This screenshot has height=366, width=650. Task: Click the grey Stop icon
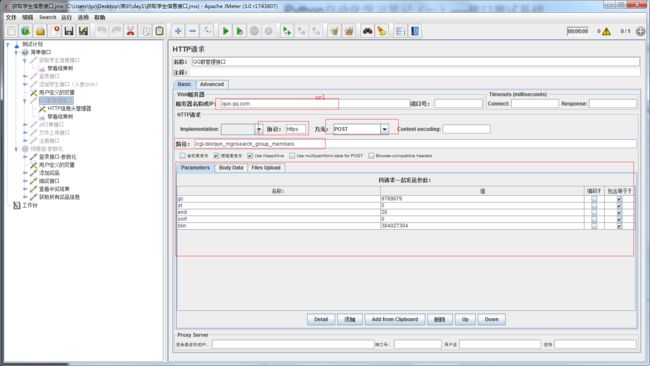[x=255, y=31]
